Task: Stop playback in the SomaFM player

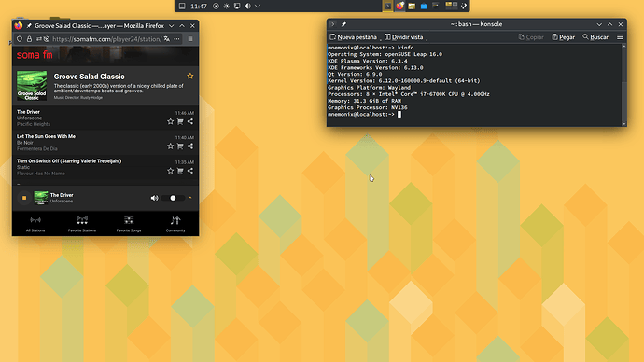Action: 24,198
